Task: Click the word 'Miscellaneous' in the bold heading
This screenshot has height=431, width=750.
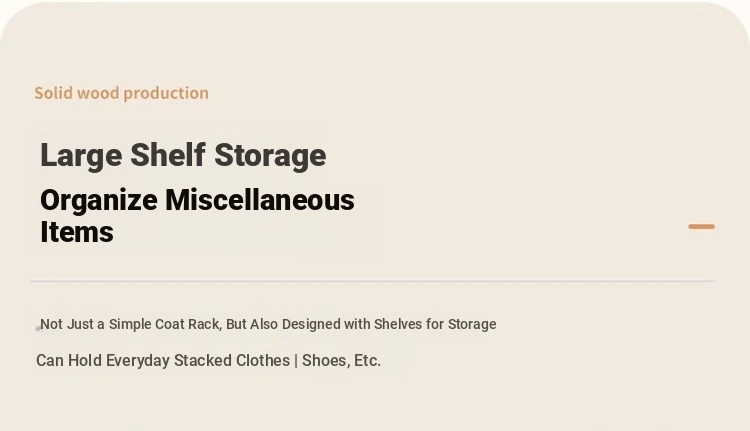Action: (260, 200)
